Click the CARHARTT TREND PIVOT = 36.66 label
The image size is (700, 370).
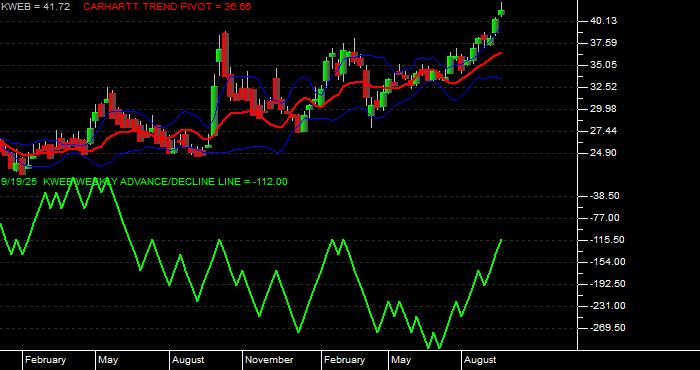(167, 7)
